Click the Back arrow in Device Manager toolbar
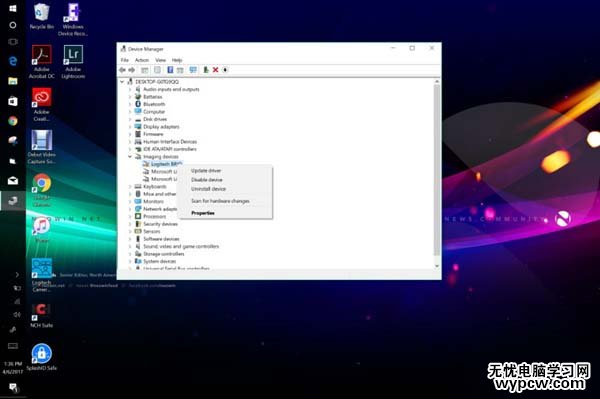The width and height of the screenshot is (600, 399). click(122, 70)
